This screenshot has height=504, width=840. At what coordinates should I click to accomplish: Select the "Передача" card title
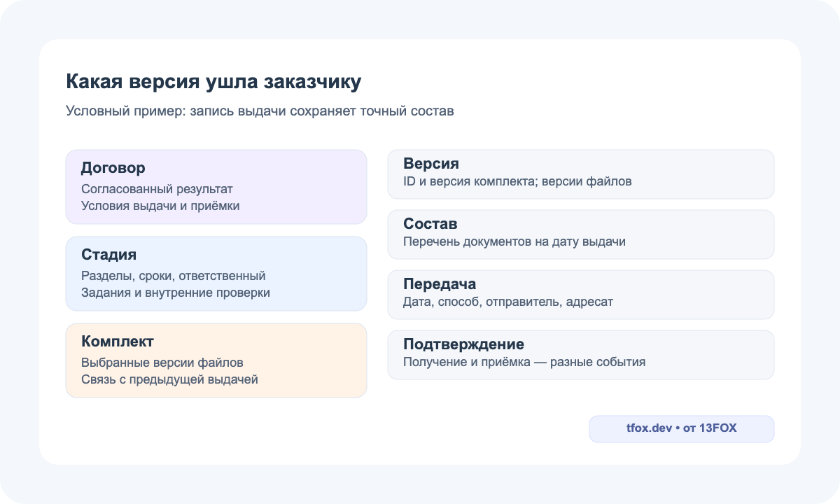pos(440,284)
